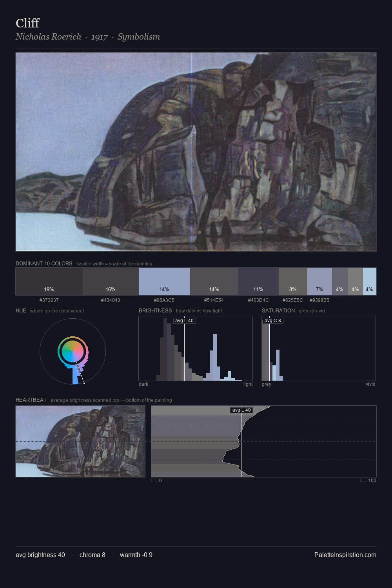Screen dimensions: 392x588
Task: Click the 'L = 100' axis label
Action: coord(368,481)
